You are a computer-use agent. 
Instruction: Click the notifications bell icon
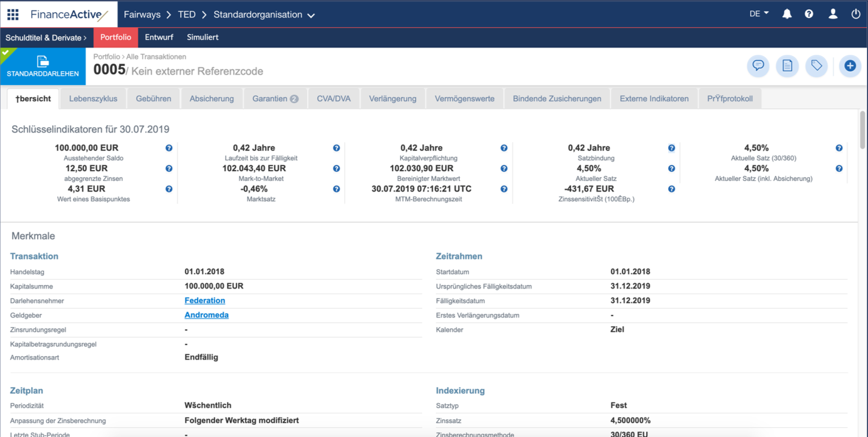[787, 14]
